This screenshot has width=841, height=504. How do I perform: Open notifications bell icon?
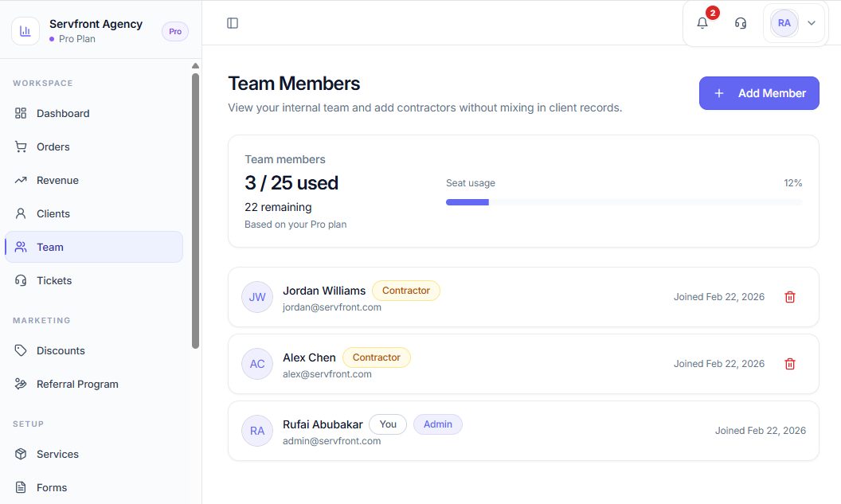(x=702, y=23)
